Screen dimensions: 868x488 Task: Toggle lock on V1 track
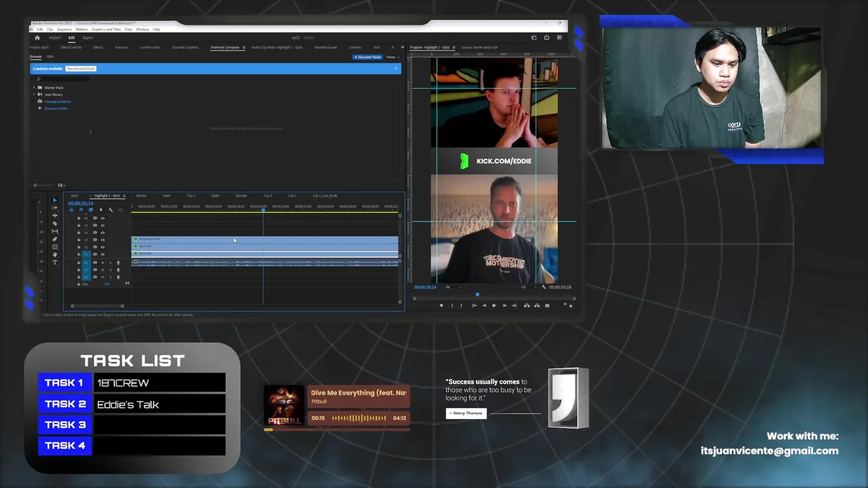(x=79, y=254)
